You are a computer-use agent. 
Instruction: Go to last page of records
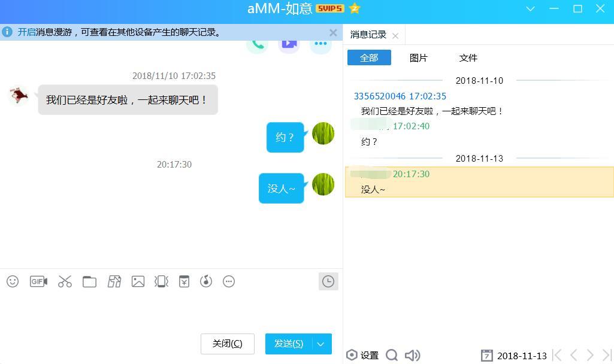607,355
